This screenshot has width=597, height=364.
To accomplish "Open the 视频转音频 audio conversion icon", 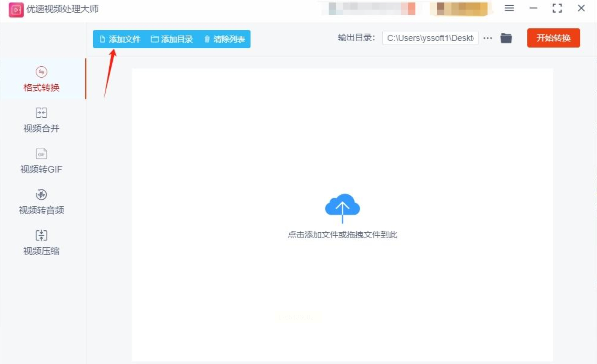I will tap(41, 195).
